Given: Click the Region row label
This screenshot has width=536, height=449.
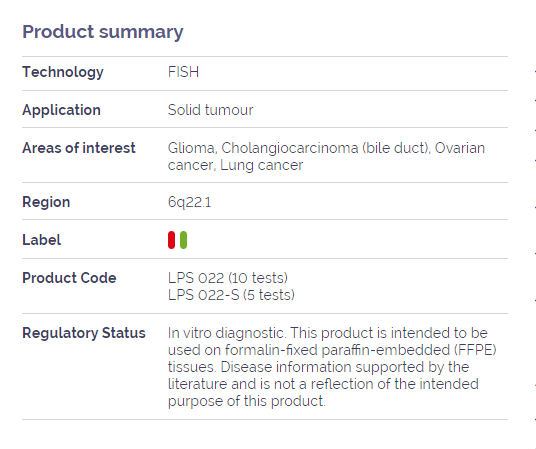Looking at the screenshot, I should 46,202.
